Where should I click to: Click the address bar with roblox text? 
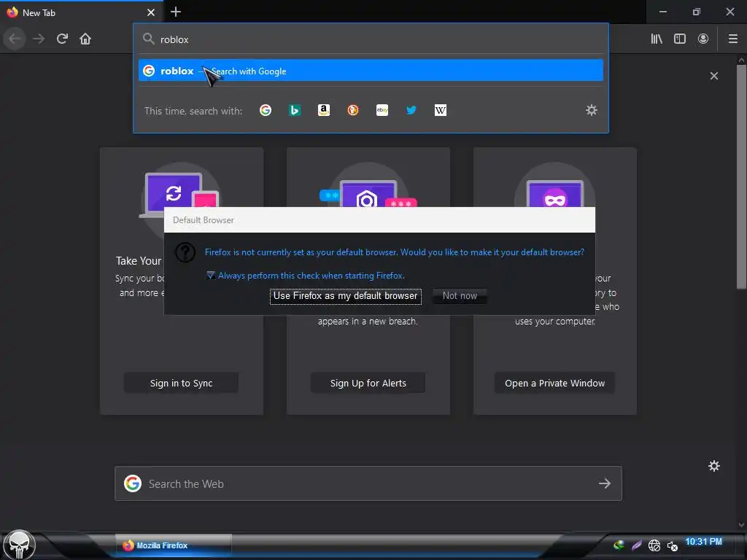[x=371, y=39]
